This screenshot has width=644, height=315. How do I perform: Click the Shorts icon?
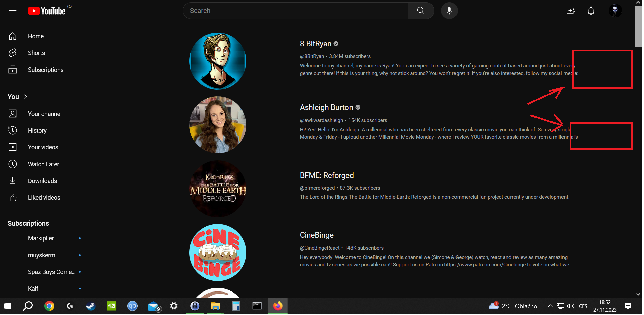[13, 53]
